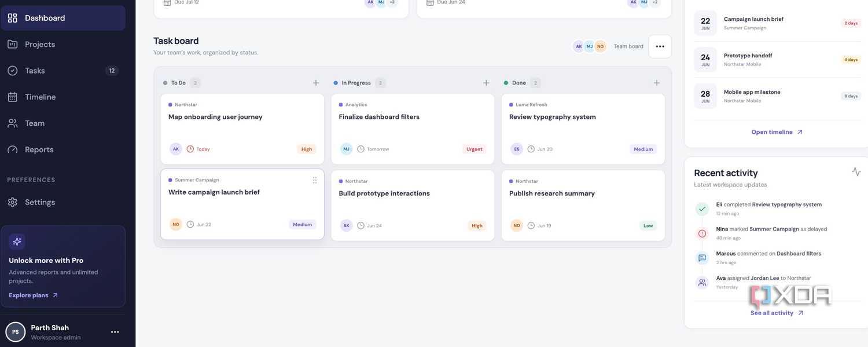This screenshot has height=347, width=868.
Task: Click the activity pulse icon beside Recent activity
Action: point(856,171)
